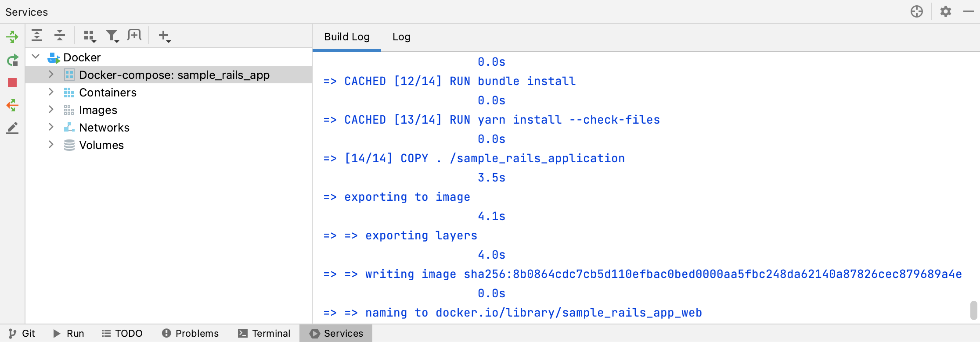The height and width of the screenshot is (342, 980).
Task: Open the Add Service plus dropdown
Action: coord(164,36)
